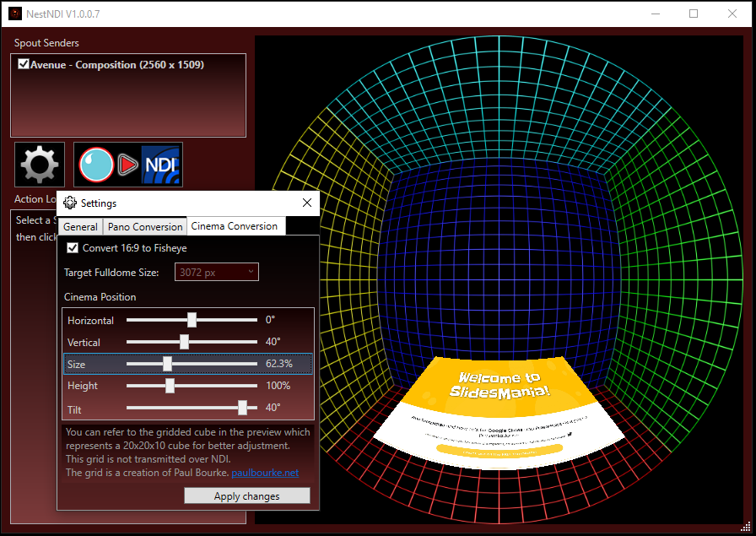This screenshot has height=536, width=756.
Task: Start the Spout to NDI conversion button
Action: click(128, 164)
